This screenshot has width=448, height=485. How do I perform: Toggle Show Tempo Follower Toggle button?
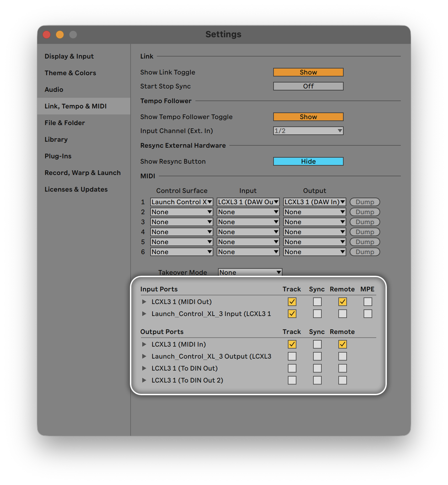click(308, 117)
